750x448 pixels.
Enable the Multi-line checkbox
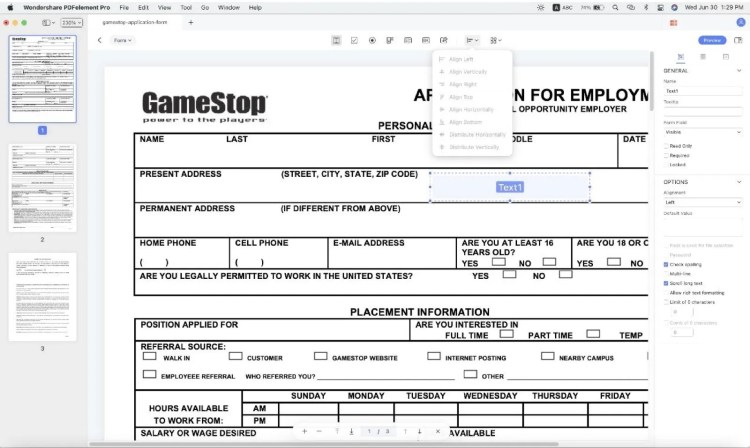coord(666,274)
